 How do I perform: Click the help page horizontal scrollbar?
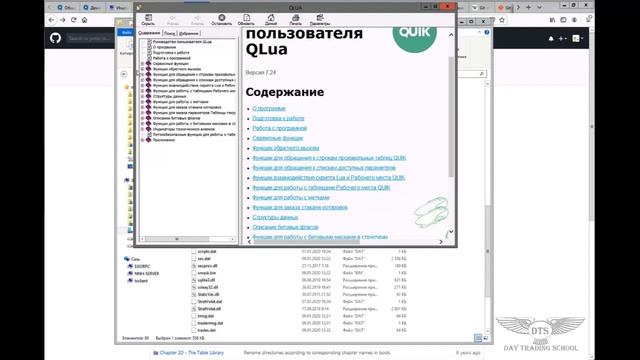click(x=306, y=242)
